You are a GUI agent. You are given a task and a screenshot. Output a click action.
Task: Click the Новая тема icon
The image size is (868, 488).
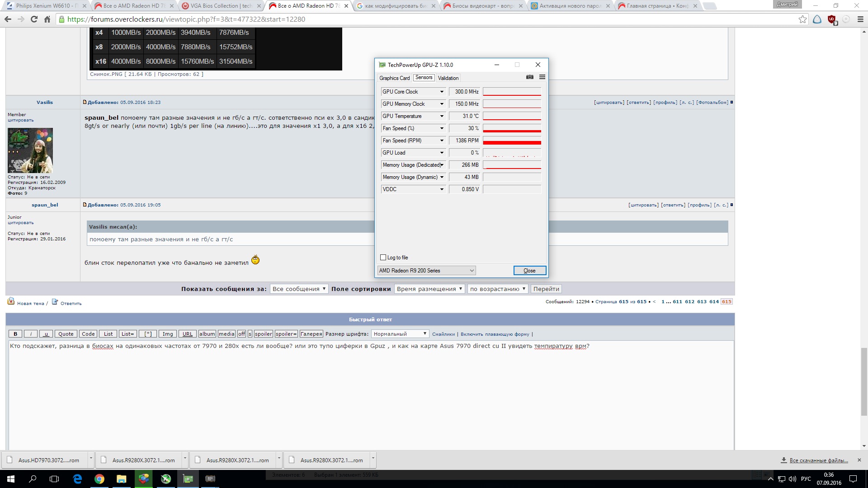[x=11, y=302]
